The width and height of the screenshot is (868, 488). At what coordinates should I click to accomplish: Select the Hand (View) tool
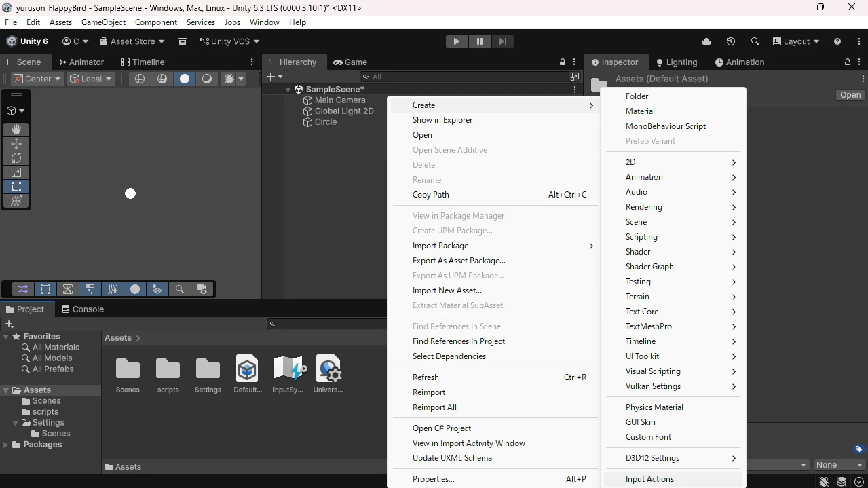tap(16, 129)
